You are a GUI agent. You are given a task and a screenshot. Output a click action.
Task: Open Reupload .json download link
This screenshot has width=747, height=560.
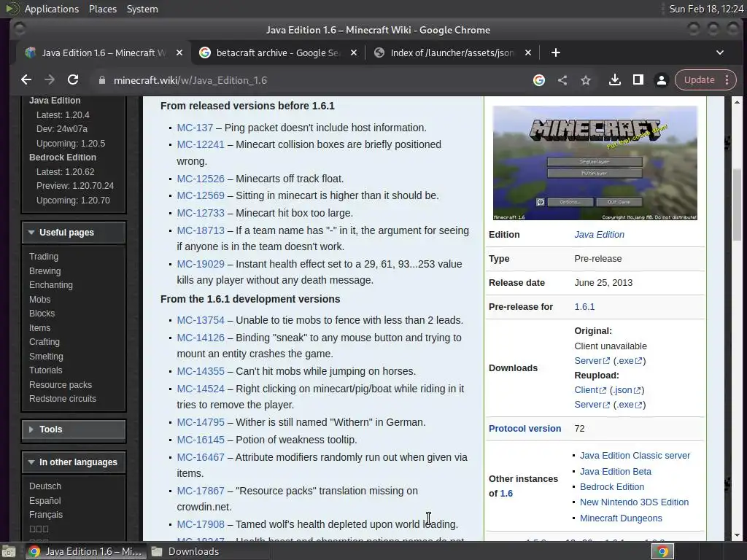(627, 390)
